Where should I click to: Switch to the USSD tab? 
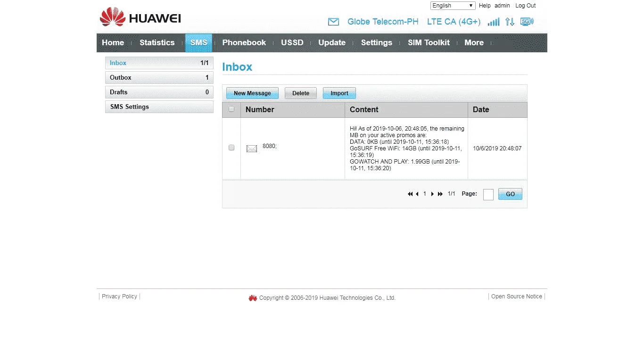pos(292,42)
